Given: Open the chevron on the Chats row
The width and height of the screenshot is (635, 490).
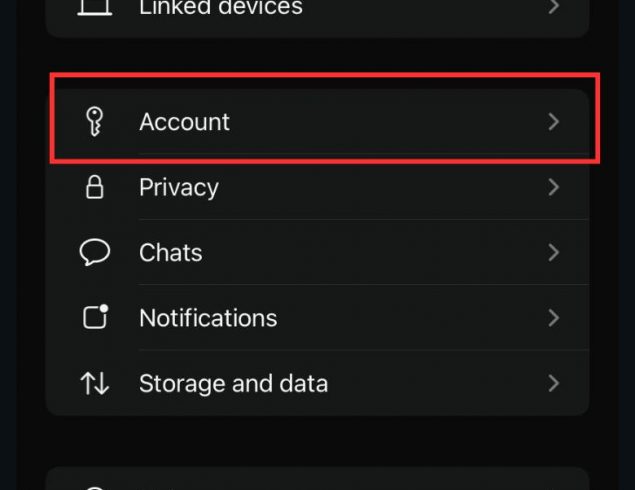Looking at the screenshot, I should (x=554, y=252).
